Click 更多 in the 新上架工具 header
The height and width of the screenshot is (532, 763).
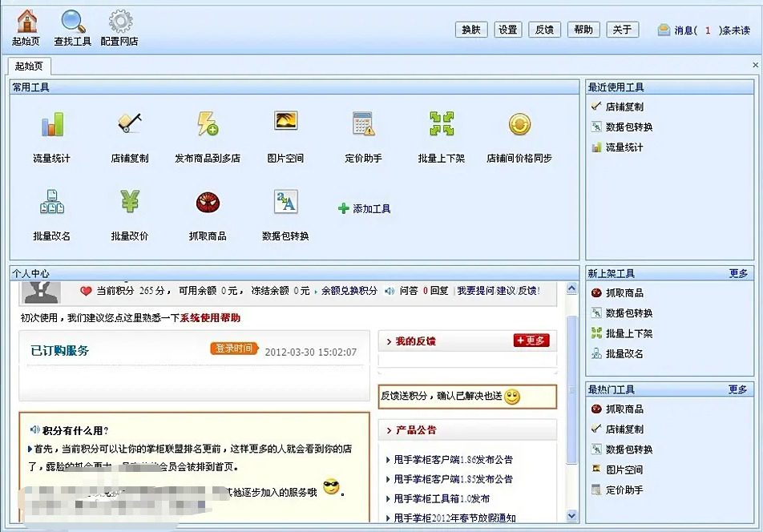click(738, 273)
